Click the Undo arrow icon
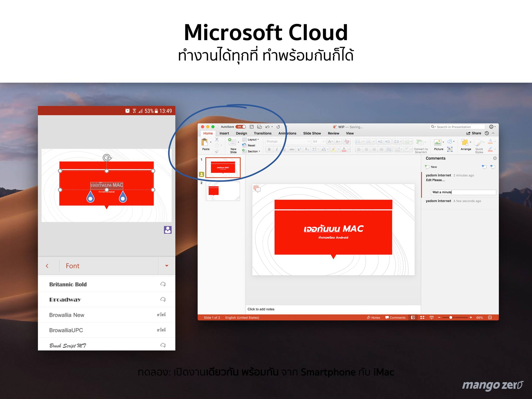Image resolution: width=532 pixels, height=399 pixels. pos(267,127)
